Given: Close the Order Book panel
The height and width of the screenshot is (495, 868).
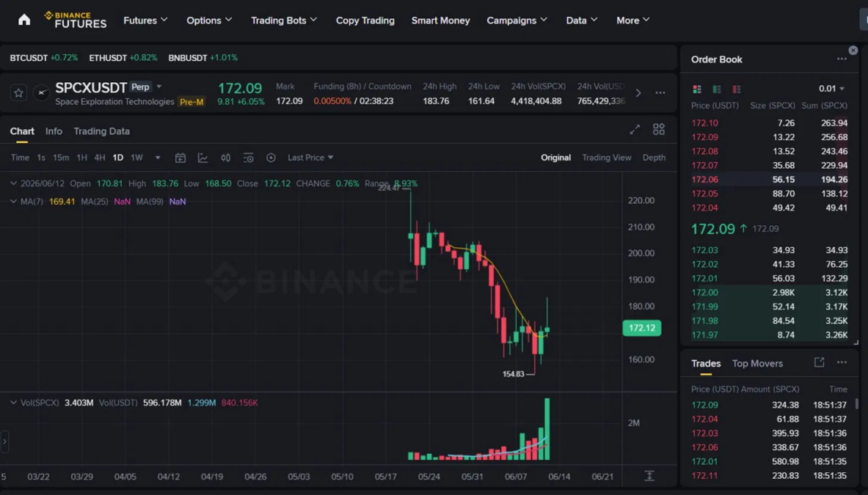Looking at the screenshot, I should [x=853, y=51].
